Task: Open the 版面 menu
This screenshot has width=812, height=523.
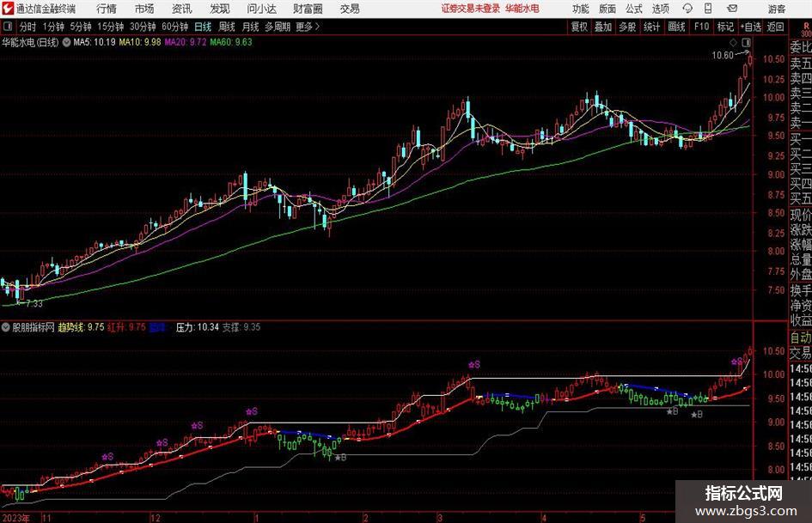Action: pos(607,9)
